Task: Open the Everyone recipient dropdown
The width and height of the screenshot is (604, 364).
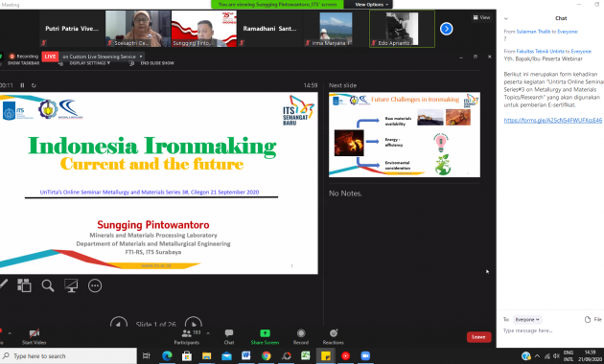Action: (x=527, y=319)
